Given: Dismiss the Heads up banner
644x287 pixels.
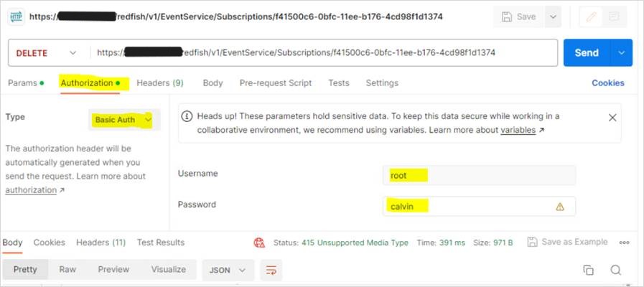Looking at the screenshot, I should pyautogui.click(x=612, y=117).
